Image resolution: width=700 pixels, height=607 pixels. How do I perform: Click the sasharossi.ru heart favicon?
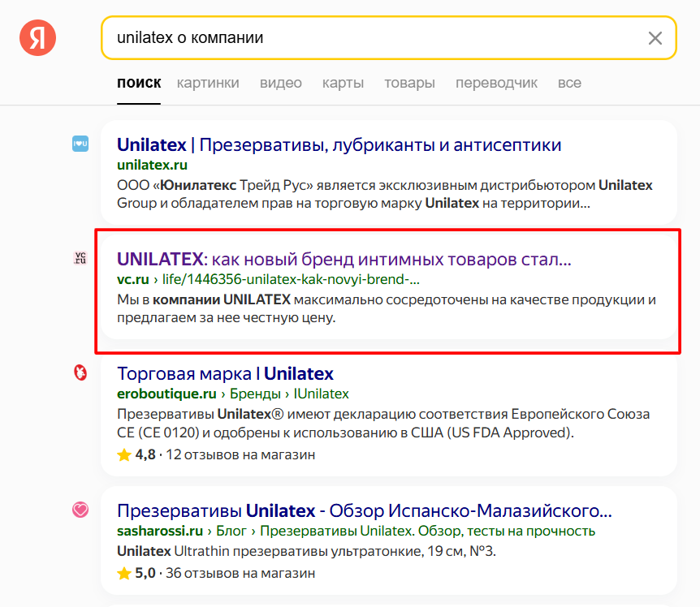80,510
